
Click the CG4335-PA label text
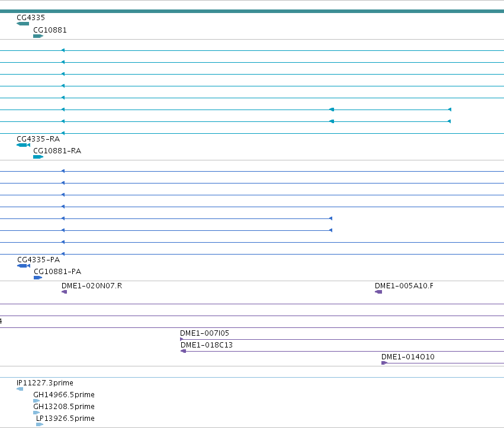38,260
